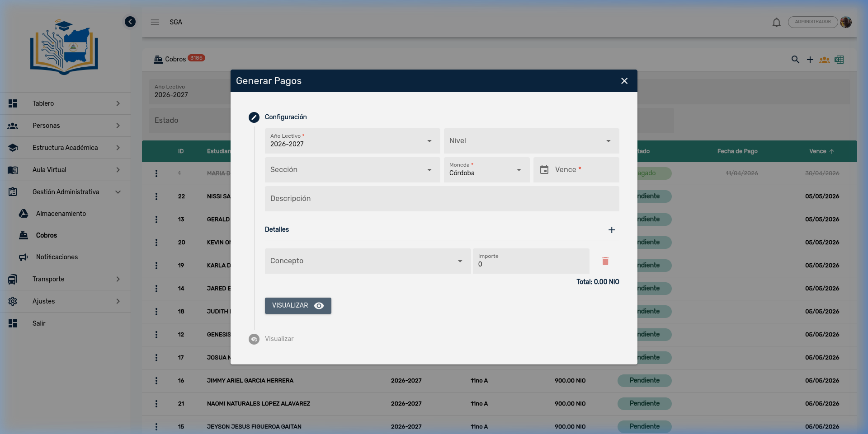Open notifications from the bell icon
868x434 pixels.
click(776, 22)
